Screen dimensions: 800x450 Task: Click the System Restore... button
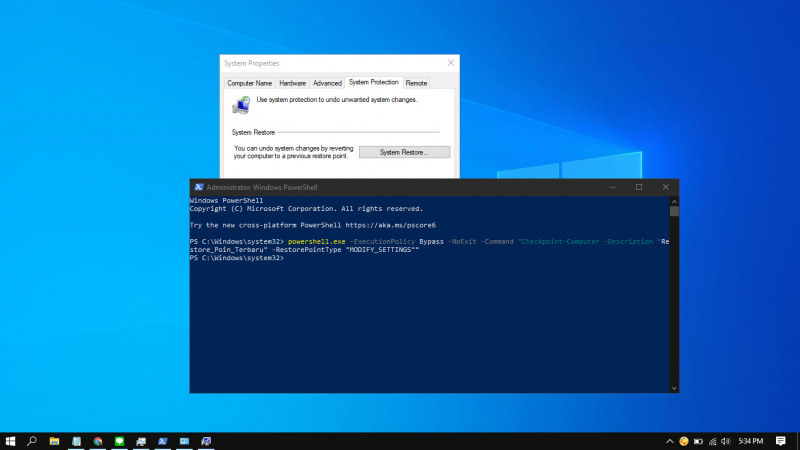point(405,152)
